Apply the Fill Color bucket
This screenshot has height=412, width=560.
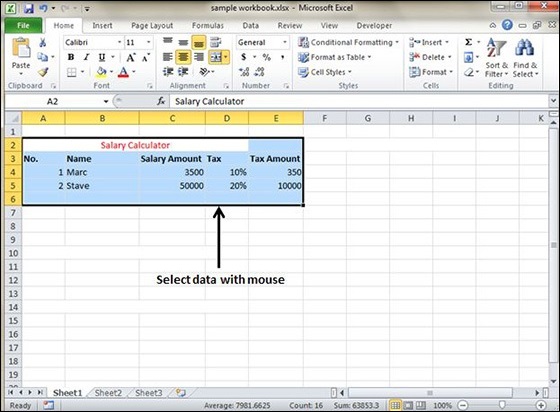pyautogui.click(x=101, y=72)
